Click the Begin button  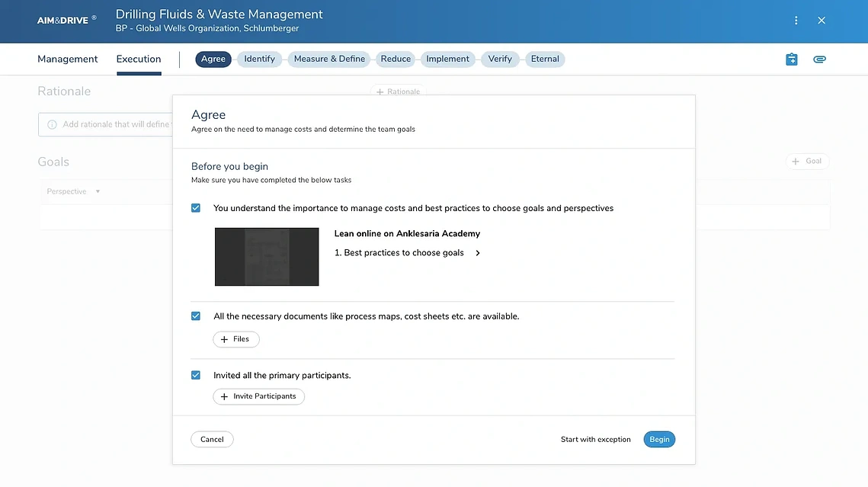coord(659,440)
